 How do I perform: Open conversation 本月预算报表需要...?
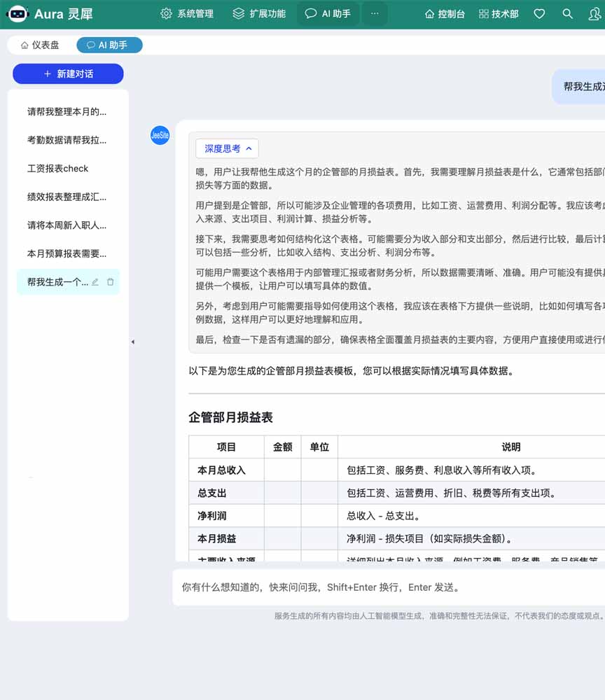pos(68,253)
